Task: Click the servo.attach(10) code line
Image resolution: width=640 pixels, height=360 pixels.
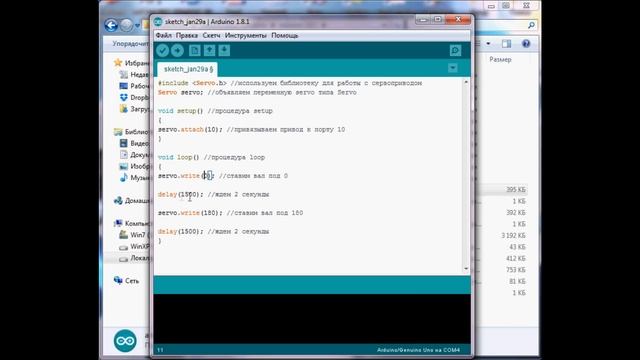Action: point(251,130)
